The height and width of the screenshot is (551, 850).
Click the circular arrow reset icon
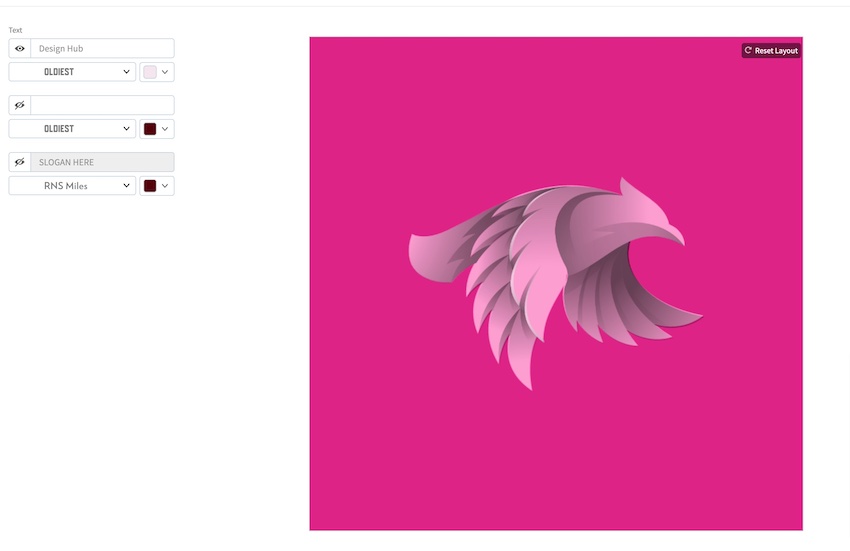point(748,50)
